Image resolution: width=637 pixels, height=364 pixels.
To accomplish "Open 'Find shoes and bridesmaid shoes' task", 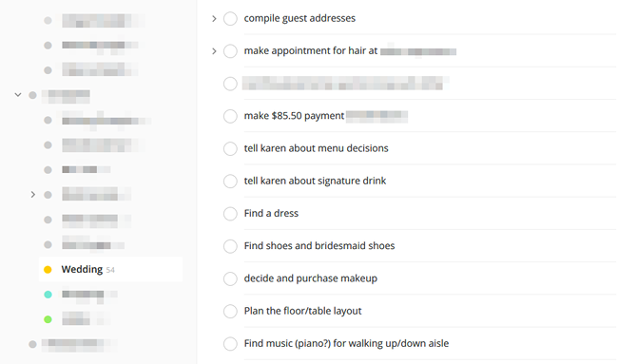I will [x=319, y=246].
